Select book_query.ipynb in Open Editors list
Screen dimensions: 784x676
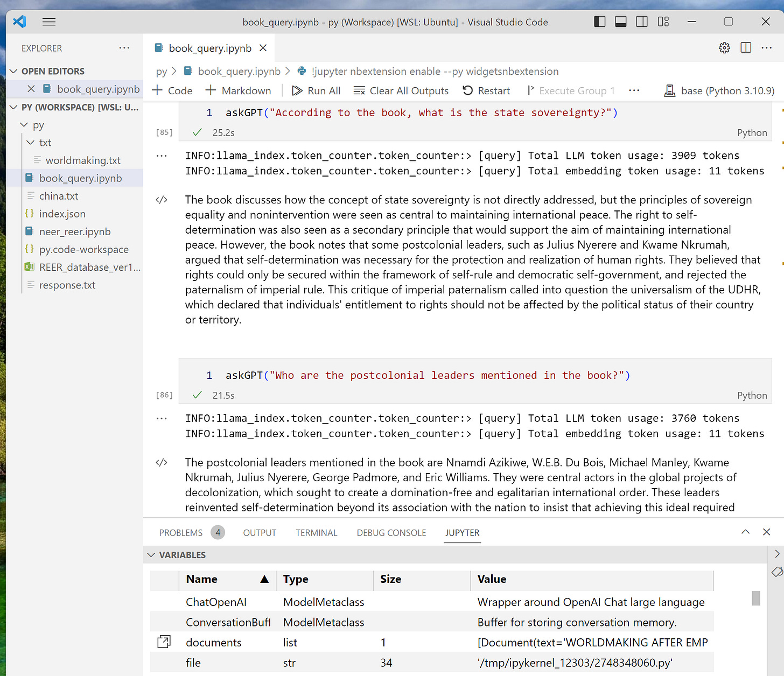tap(98, 89)
